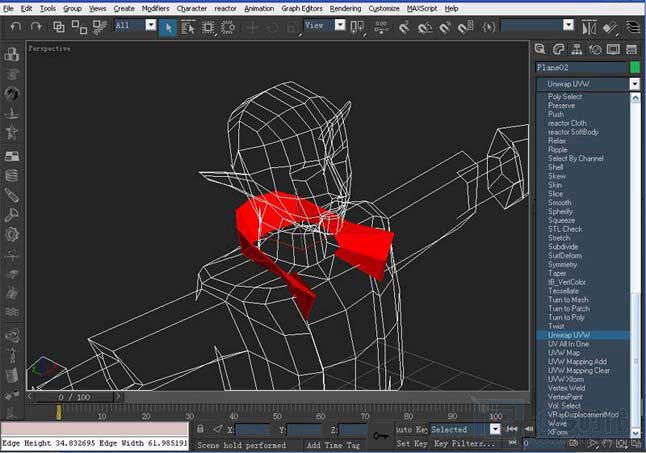Screen dimensions: 646x453
Task: Toggle Set Key animation mode
Action: point(412,444)
